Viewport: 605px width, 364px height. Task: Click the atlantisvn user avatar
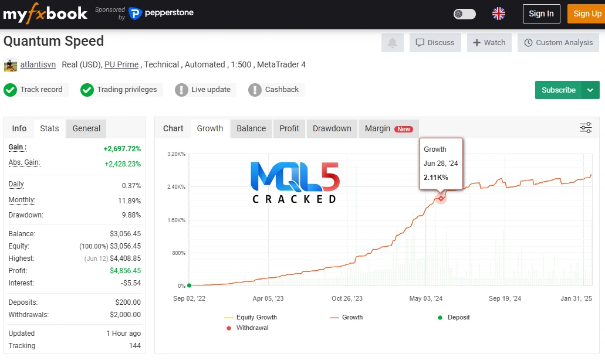point(10,65)
